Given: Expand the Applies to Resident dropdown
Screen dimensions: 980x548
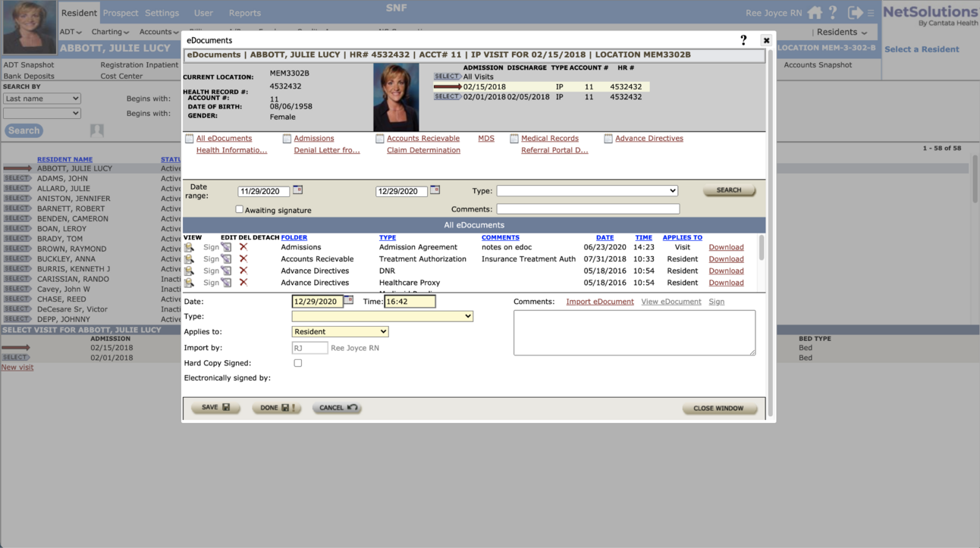Looking at the screenshot, I should click(x=340, y=332).
